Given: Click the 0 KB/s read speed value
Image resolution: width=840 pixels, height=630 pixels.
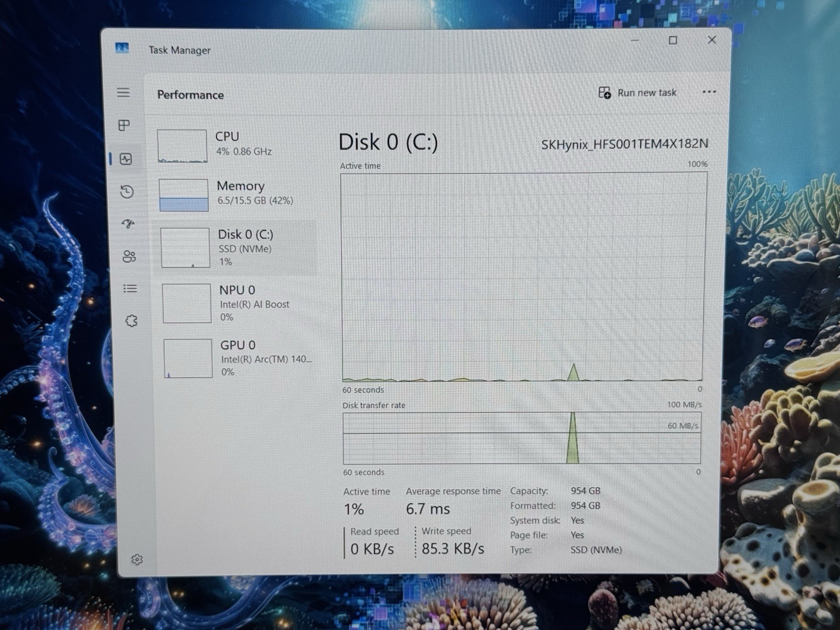Looking at the screenshot, I should click(x=372, y=549).
